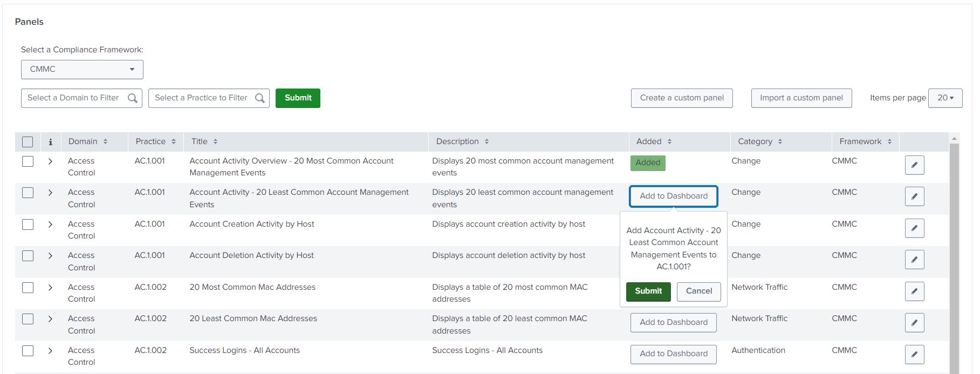980x374 pixels.
Task: Edit the Account Creation Activity by Host row
Action: pyautogui.click(x=914, y=228)
